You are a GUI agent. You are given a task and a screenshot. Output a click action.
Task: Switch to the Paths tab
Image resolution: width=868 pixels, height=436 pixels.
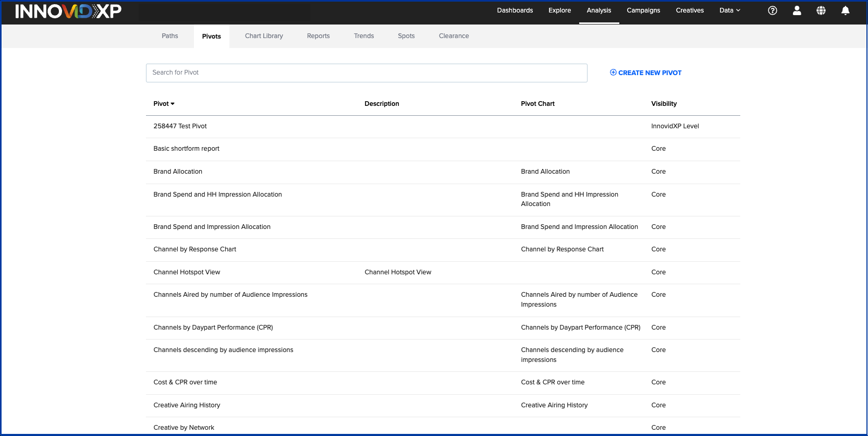[x=170, y=36]
